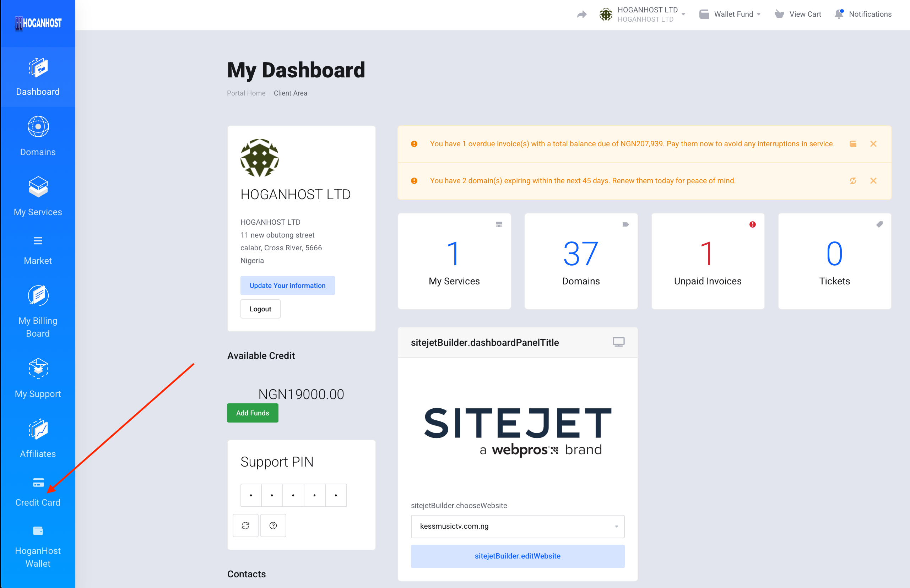Image resolution: width=910 pixels, height=588 pixels.
Task: Go to Portal Home breadcrumb
Action: coord(246,93)
